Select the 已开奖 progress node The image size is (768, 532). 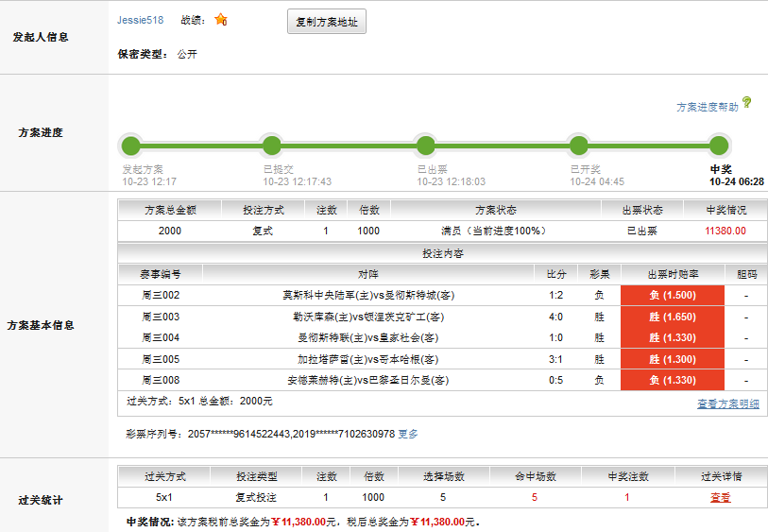[x=579, y=146]
